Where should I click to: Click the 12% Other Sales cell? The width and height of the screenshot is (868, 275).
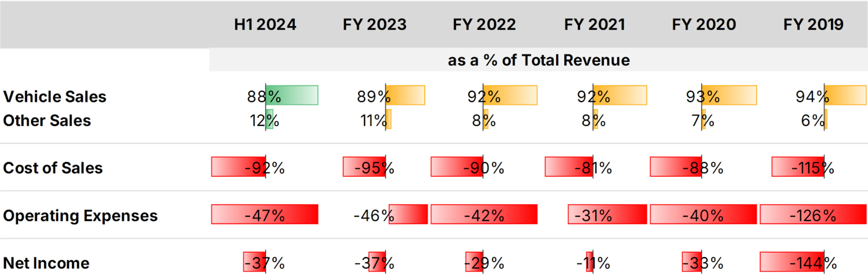click(264, 121)
